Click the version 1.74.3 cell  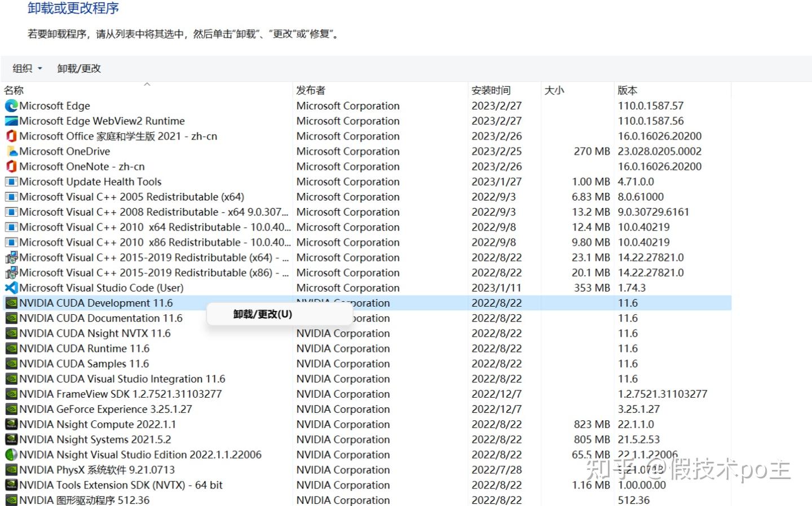632,288
